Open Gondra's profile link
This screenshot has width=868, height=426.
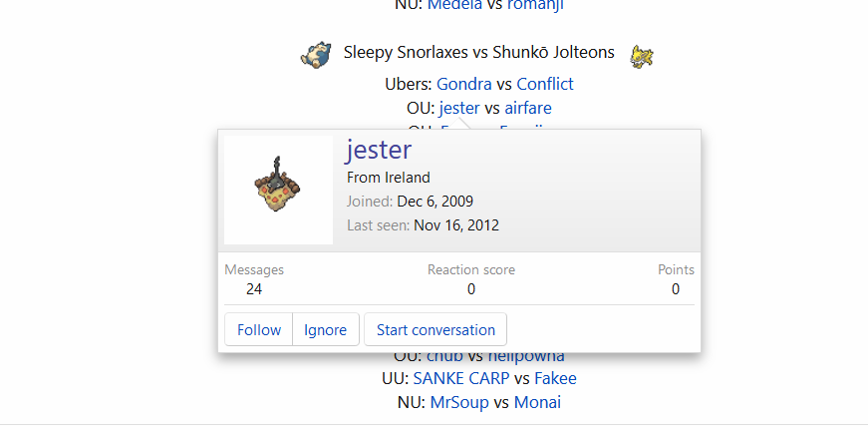pyautogui.click(x=463, y=84)
